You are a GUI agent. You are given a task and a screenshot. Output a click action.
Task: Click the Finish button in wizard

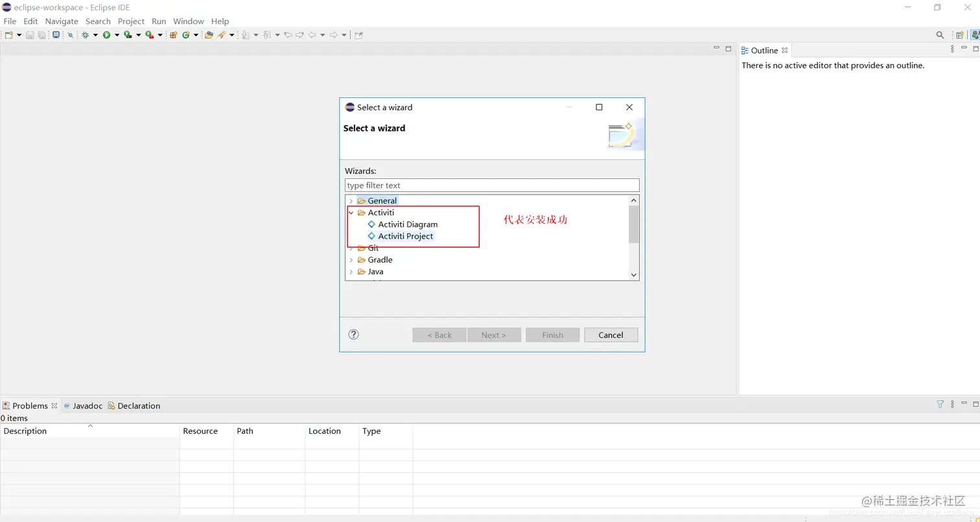click(553, 335)
